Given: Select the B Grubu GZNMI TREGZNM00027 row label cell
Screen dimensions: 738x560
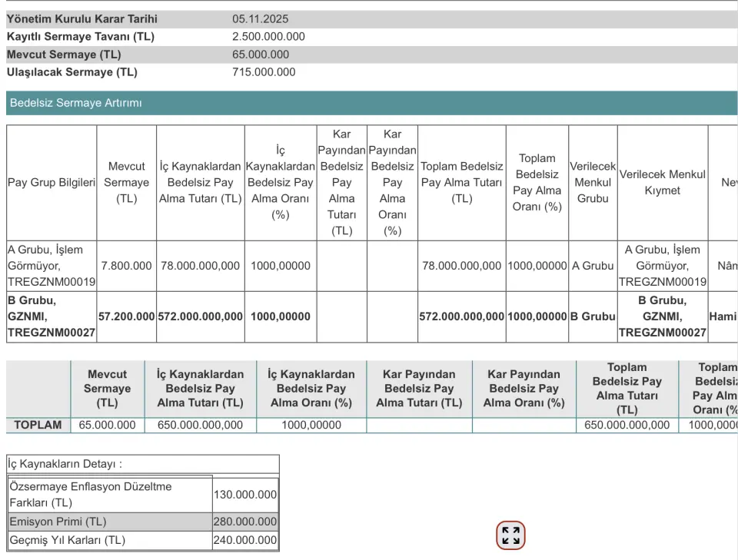Looking at the screenshot, I should pyautogui.click(x=52, y=316).
